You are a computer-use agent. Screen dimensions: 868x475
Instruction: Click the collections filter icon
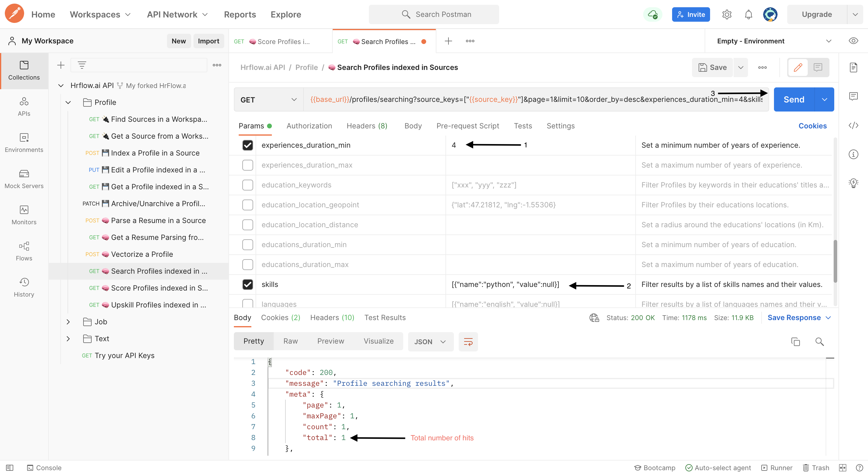(82, 65)
